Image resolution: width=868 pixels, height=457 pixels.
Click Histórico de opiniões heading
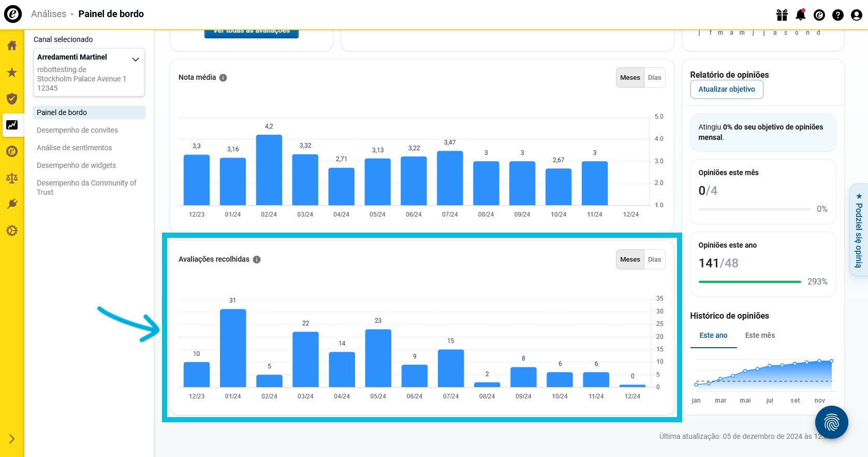(729, 316)
